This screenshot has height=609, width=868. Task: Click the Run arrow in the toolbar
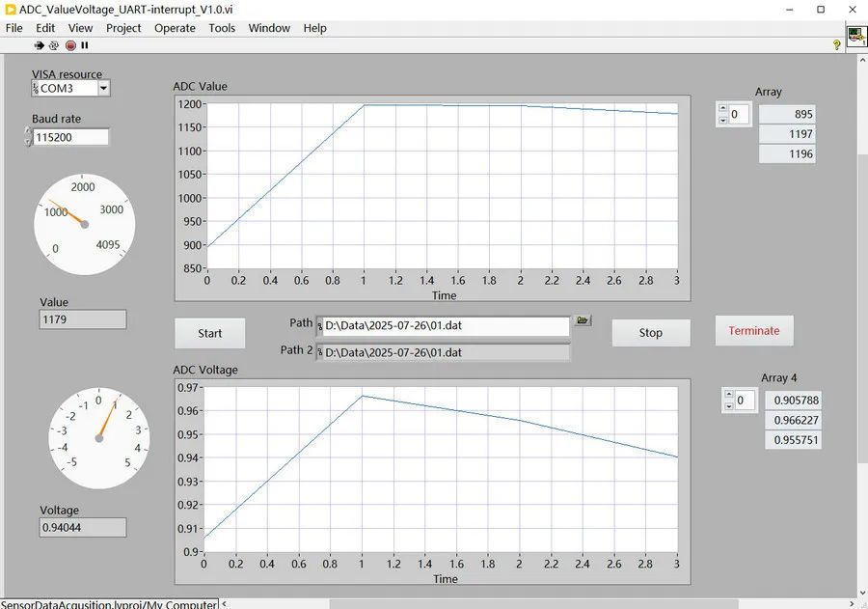(x=39, y=45)
